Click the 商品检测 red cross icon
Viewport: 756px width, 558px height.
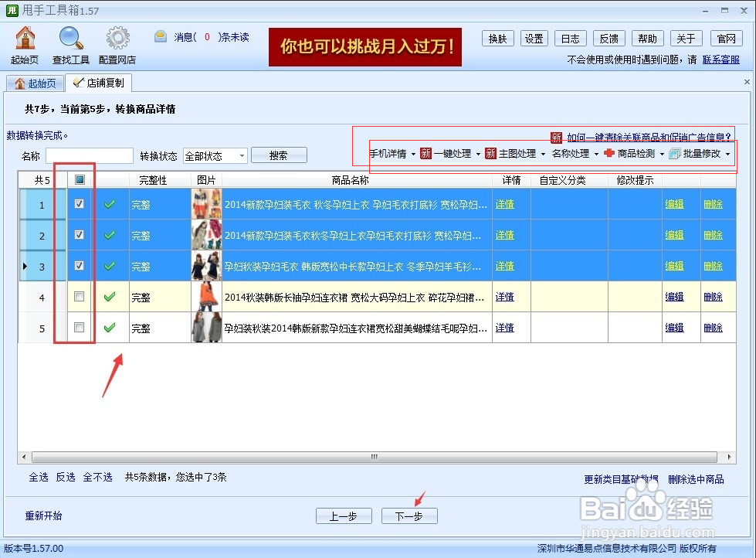(x=611, y=154)
